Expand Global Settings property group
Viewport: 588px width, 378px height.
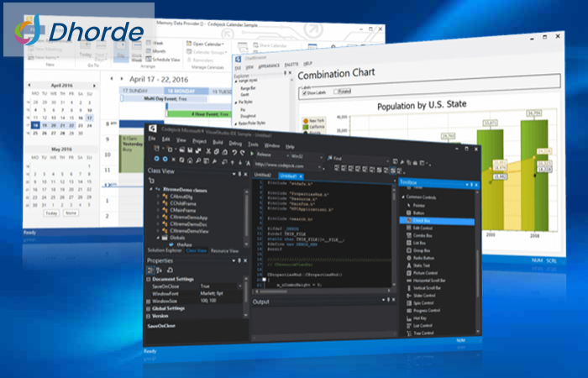pos(149,308)
